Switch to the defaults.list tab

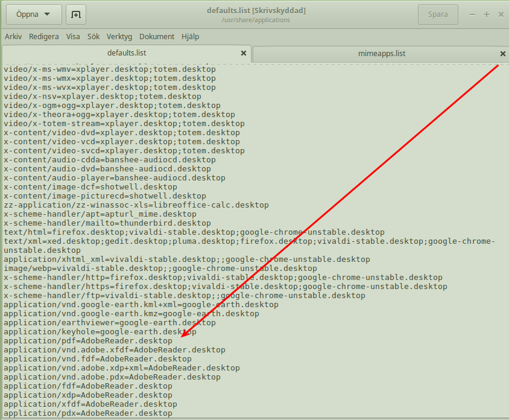[127, 53]
